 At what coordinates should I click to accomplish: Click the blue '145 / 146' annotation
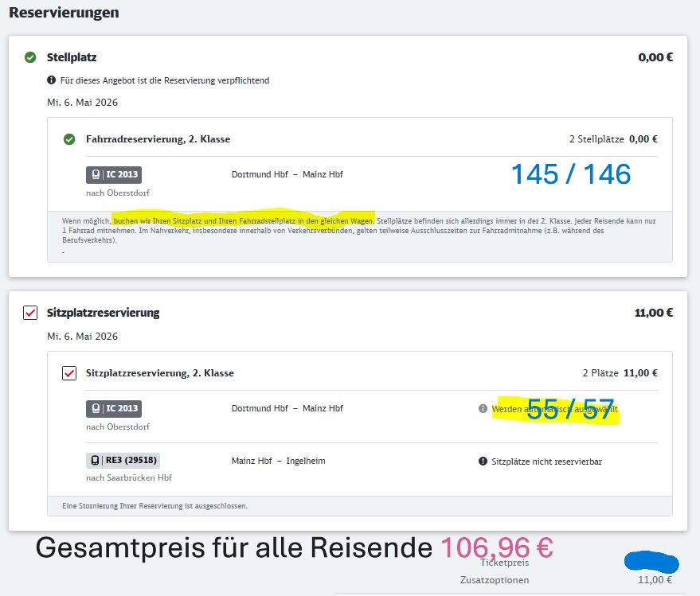point(570,174)
